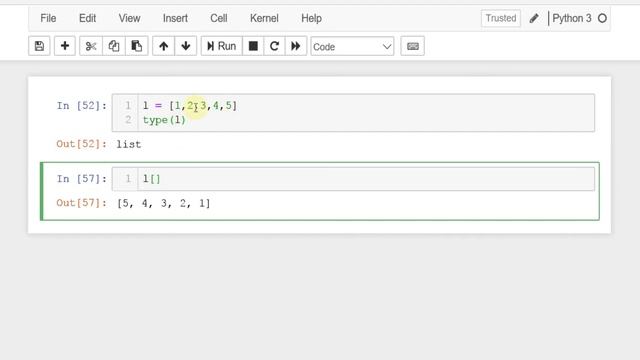Open the Edit menu
Viewport: 640px width, 360px height.
(x=87, y=18)
